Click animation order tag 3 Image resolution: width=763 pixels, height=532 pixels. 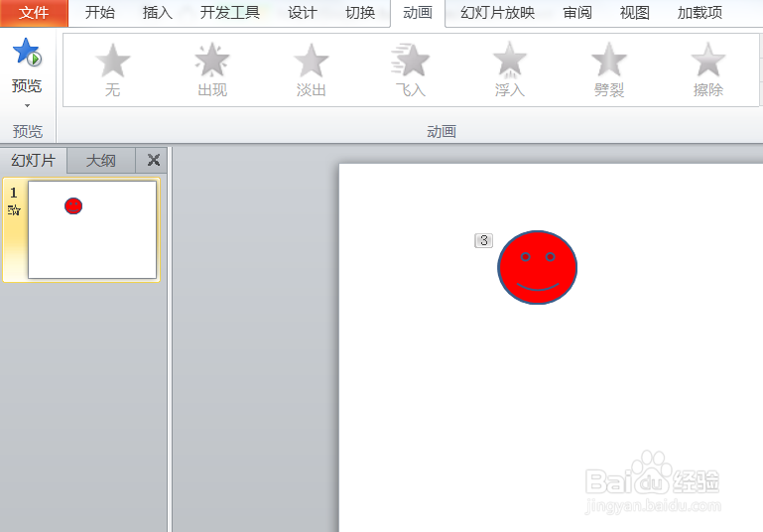(483, 240)
